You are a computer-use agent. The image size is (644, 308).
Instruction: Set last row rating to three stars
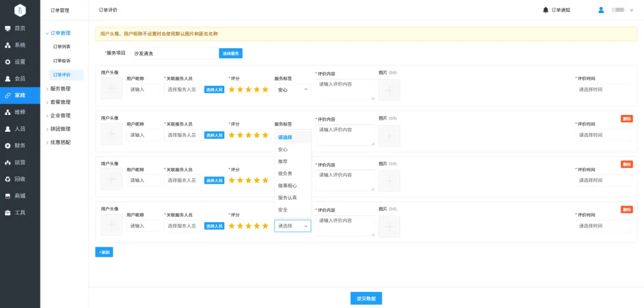(x=249, y=226)
